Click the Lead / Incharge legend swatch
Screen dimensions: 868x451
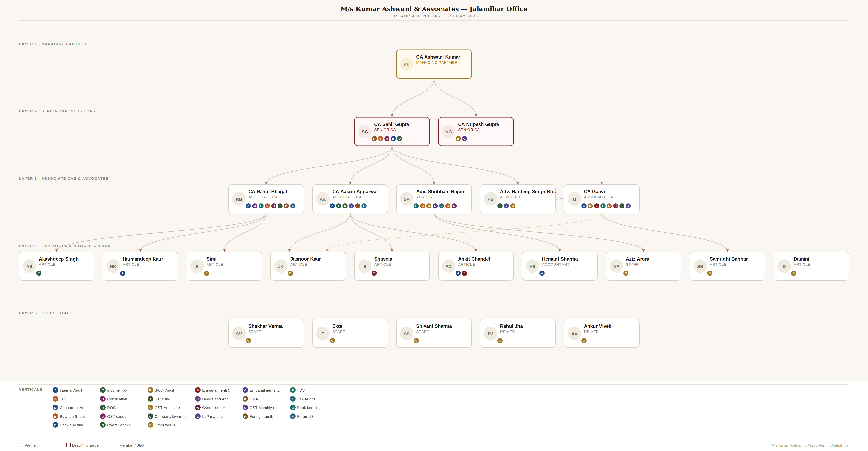click(68, 445)
